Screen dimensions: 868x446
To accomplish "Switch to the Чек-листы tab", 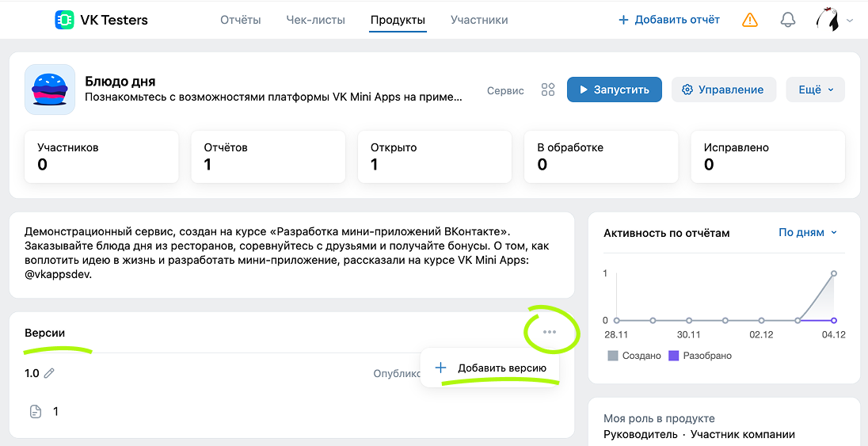I will (x=315, y=20).
